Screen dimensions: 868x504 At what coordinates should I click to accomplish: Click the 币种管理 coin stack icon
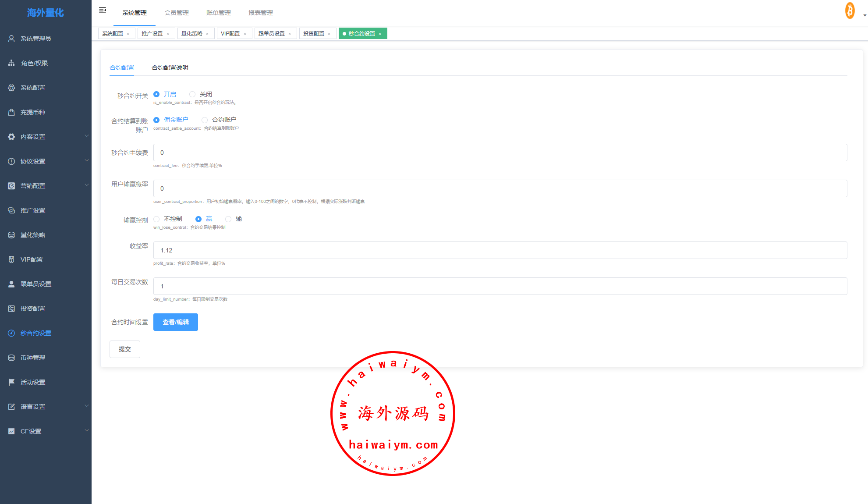click(11, 358)
